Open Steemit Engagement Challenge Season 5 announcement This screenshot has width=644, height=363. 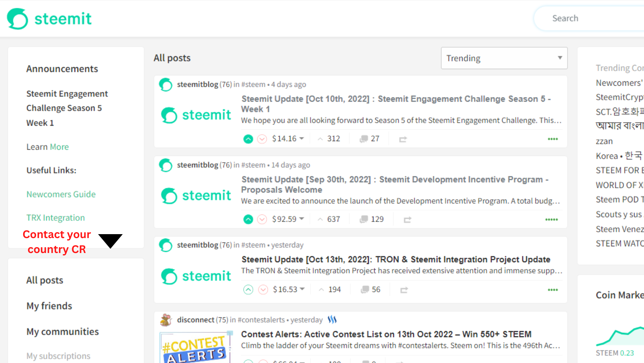67,108
